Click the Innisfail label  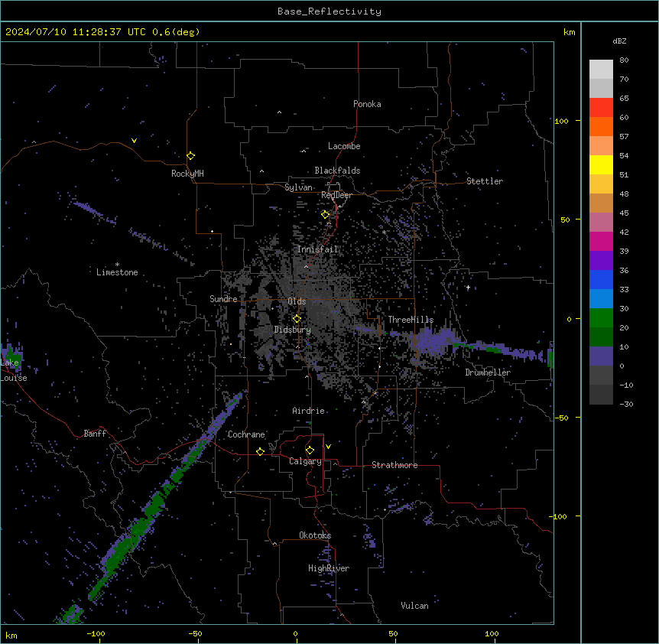(318, 249)
